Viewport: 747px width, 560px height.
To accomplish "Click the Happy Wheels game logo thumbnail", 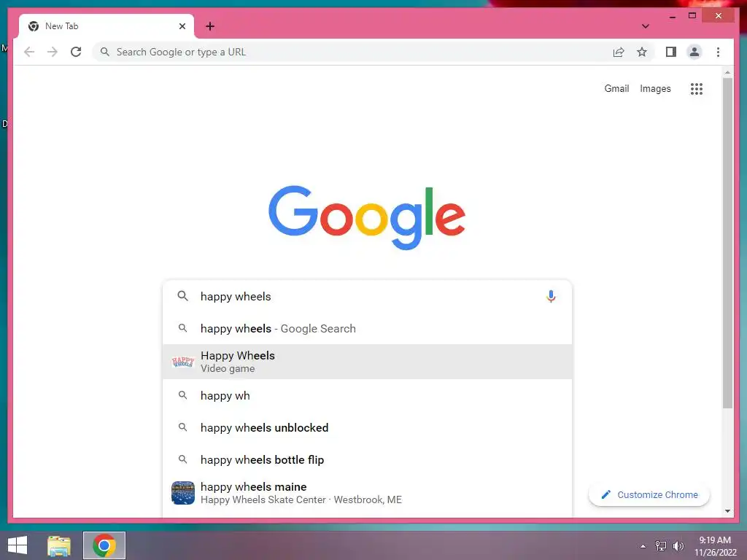I will pos(183,362).
